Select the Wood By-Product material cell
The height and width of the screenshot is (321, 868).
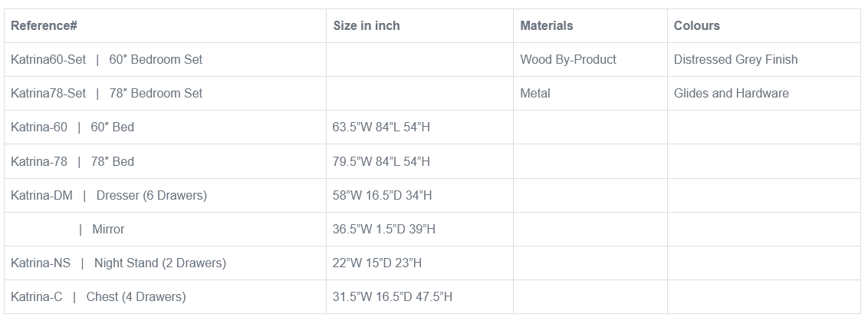tap(568, 60)
